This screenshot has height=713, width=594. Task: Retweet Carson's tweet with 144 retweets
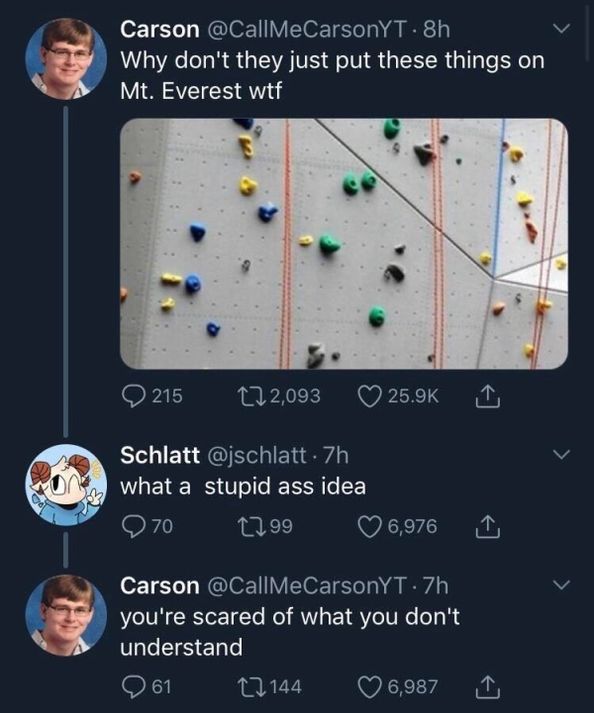click(250, 687)
